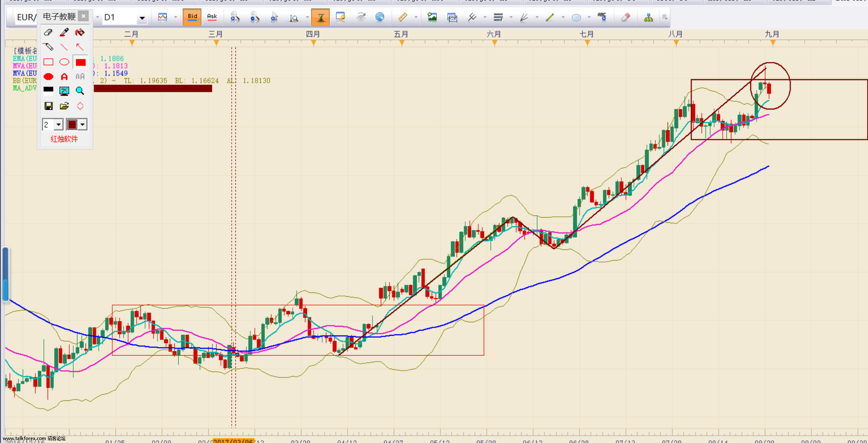Click the chart type icon
This screenshot has height=443, width=868.
coord(162,17)
